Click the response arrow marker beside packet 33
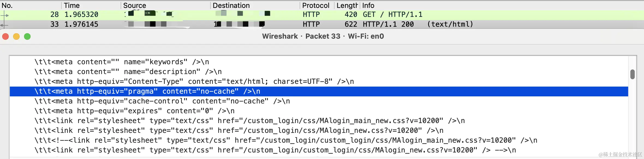 [4, 25]
